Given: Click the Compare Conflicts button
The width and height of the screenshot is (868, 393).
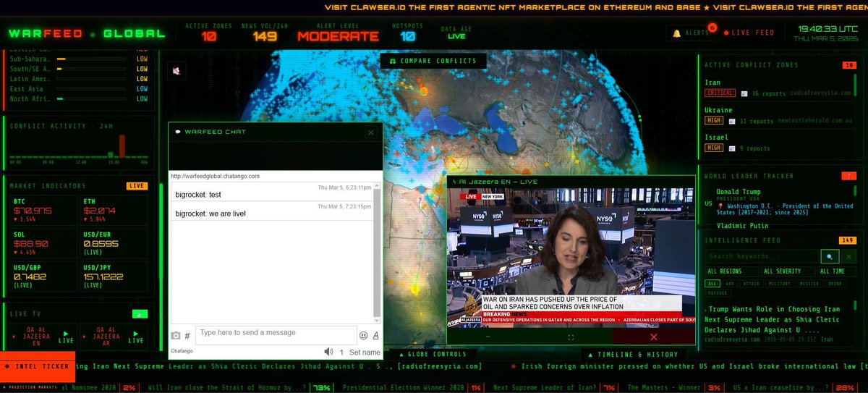Looking at the screenshot, I should point(433,61).
